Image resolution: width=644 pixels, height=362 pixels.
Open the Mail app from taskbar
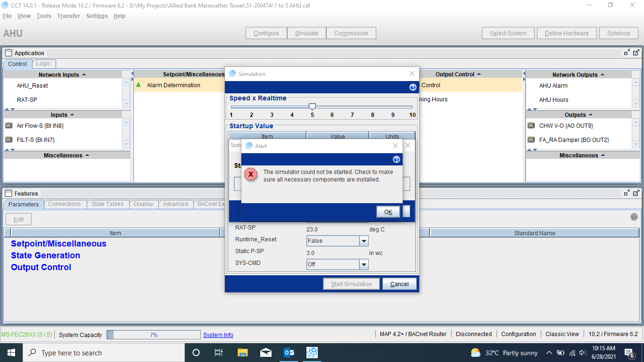point(265,353)
